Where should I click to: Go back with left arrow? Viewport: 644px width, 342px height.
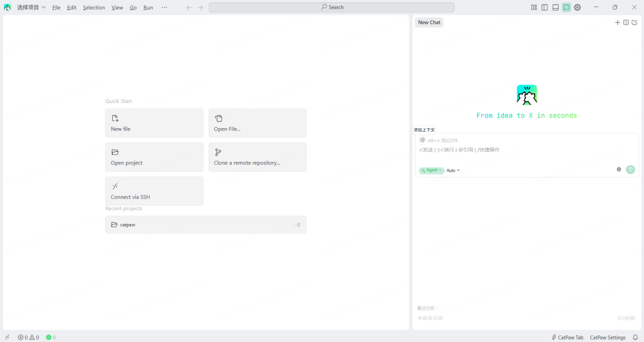tap(189, 7)
